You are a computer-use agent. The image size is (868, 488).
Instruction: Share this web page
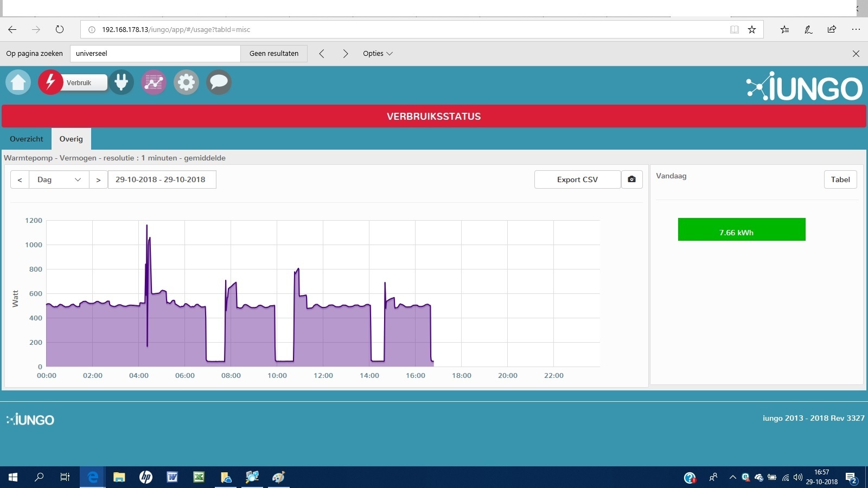(x=832, y=30)
